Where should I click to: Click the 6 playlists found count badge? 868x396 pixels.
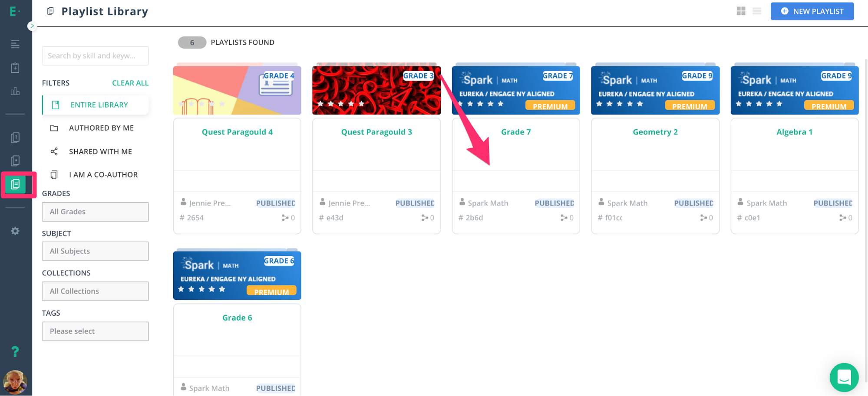pyautogui.click(x=192, y=43)
